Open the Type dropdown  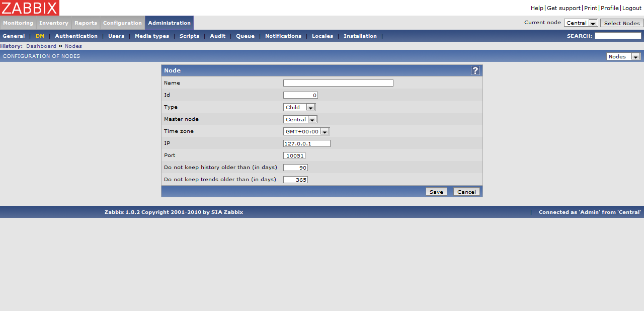pyautogui.click(x=299, y=107)
